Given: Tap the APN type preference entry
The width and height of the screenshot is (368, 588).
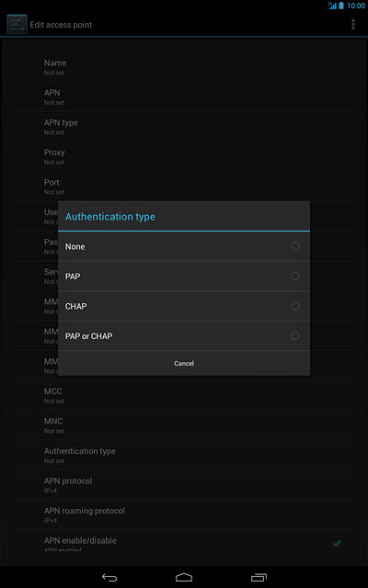Looking at the screenshot, I should (184, 127).
